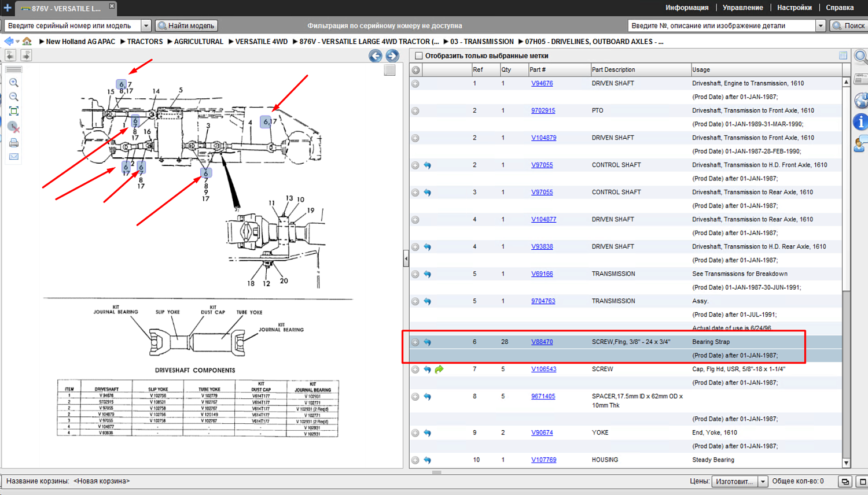868x495 pixels.
Task: Click the parts list scrollbar up arrow
Action: 846,82
